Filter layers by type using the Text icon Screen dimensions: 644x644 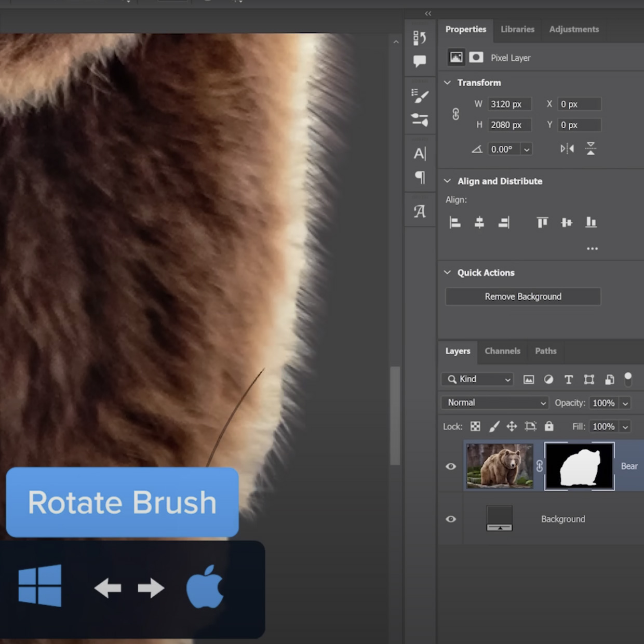[x=569, y=380]
